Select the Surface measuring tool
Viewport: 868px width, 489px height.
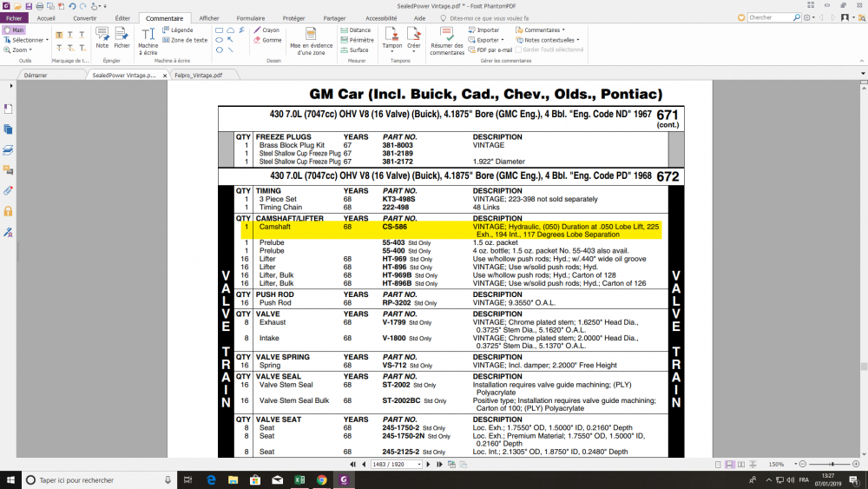[x=354, y=50]
